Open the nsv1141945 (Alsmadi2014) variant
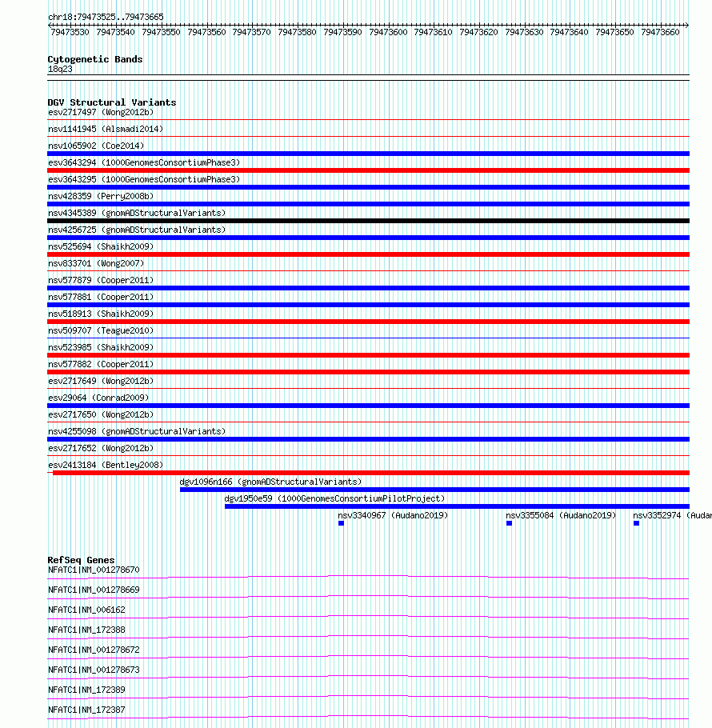The height and width of the screenshot is (728, 712). [106, 129]
